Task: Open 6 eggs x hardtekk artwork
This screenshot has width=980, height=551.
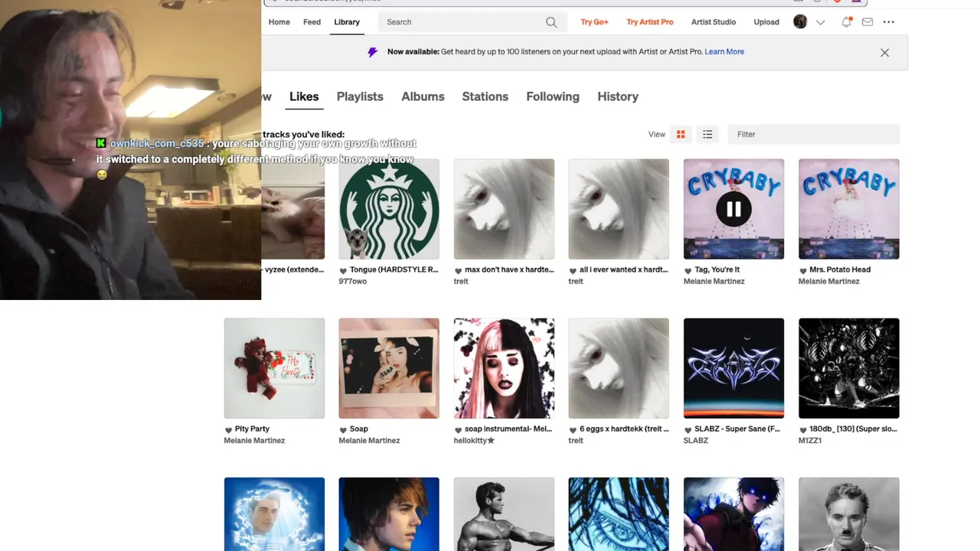Action: [619, 368]
